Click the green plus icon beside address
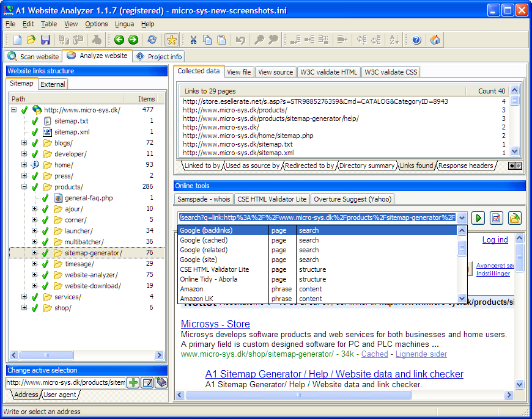Image resolution: width=532 pixels, height=419 pixels. point(133,383)
